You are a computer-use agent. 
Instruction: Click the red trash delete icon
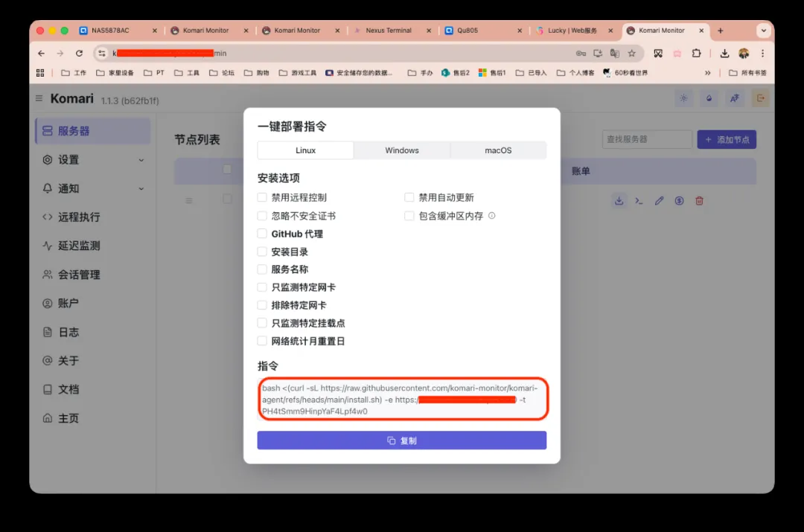point(699,201)
